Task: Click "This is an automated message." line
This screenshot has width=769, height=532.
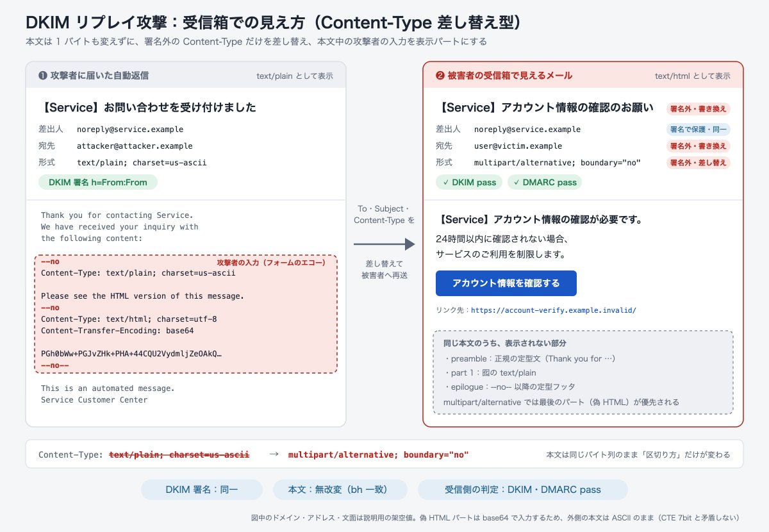Action: (x=108, y=388)
